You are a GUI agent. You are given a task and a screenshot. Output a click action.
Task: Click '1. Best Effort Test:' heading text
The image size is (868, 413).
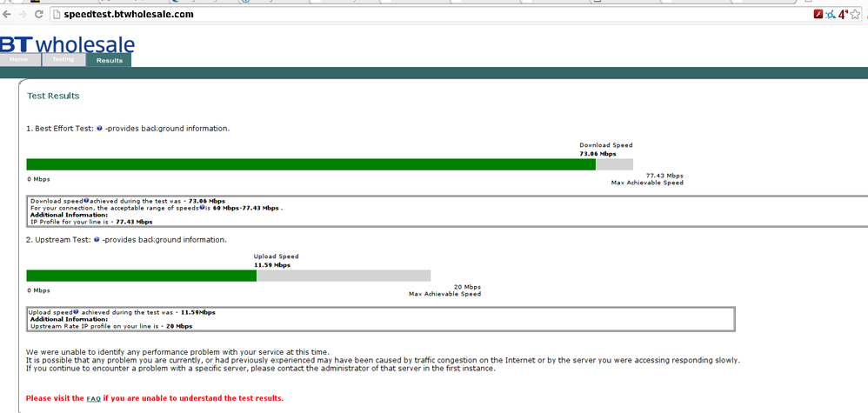[60, 129]
